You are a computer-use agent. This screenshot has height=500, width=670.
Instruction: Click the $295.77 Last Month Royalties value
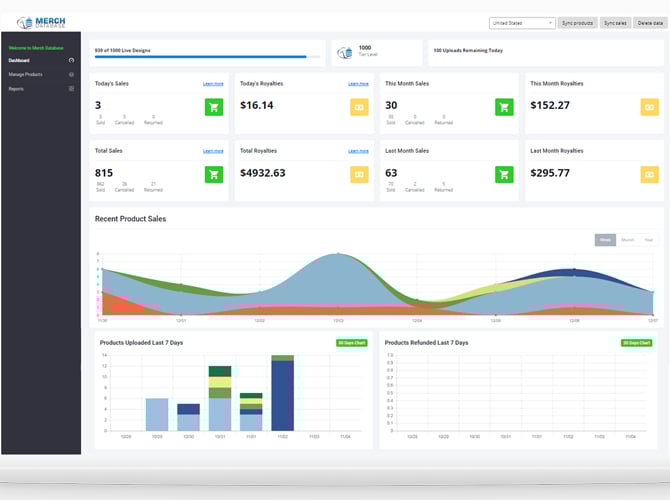(550, 173)
